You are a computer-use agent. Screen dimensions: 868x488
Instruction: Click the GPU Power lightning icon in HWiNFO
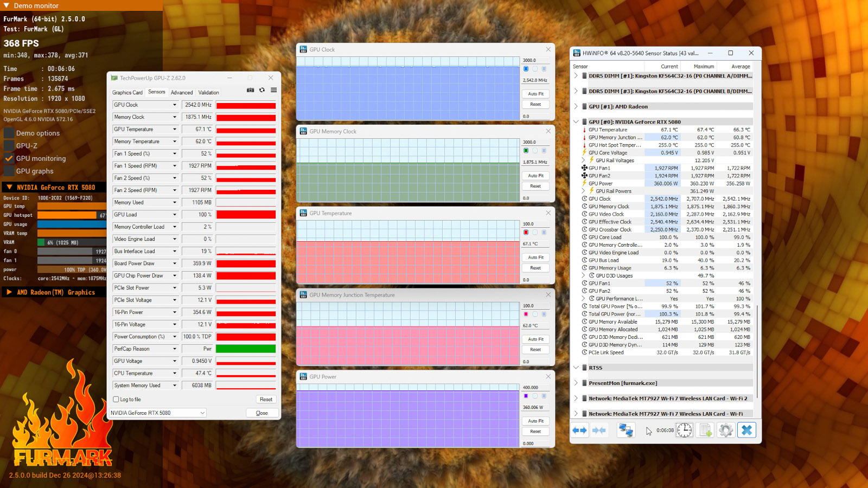coord(584,183)
